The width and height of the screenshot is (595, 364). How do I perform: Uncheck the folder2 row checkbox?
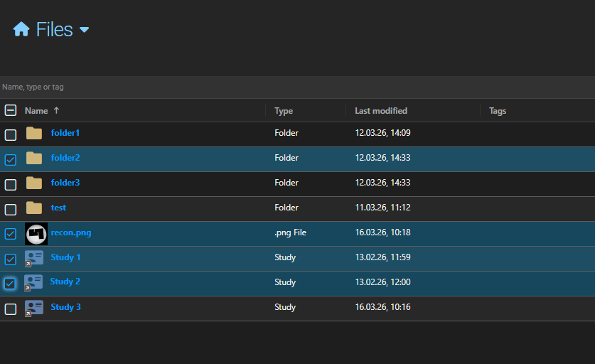[11, 160]
